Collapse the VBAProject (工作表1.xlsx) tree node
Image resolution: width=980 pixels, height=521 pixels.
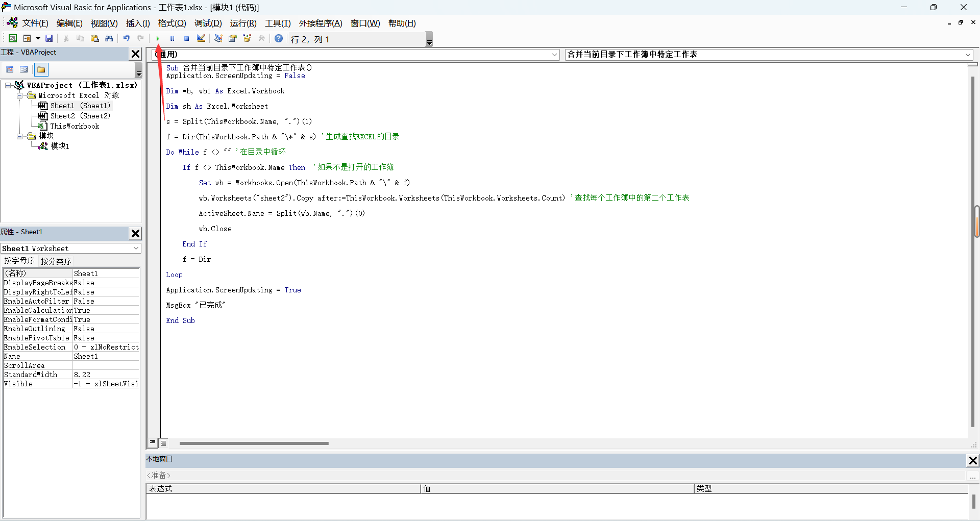(x=8, y=85)
